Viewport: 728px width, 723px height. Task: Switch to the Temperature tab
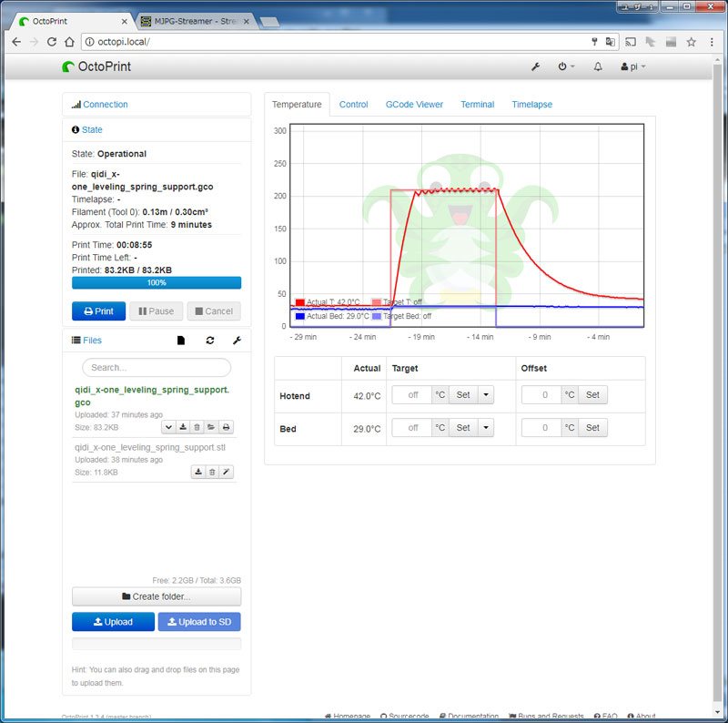tap(297, 105)
